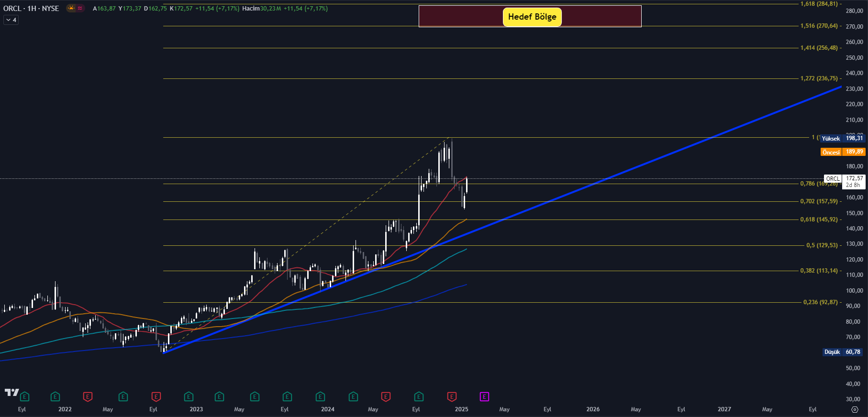Click the 100,00 price scale label

pyautogui.click(x=854, y=291)
